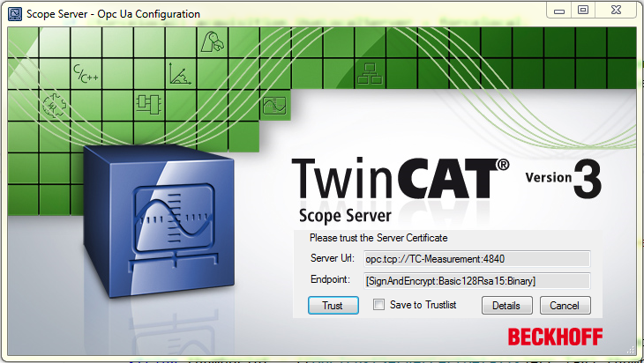Click the safety key tile icon
This screenshot has width=644, height=363.
(x=213, y=41)
